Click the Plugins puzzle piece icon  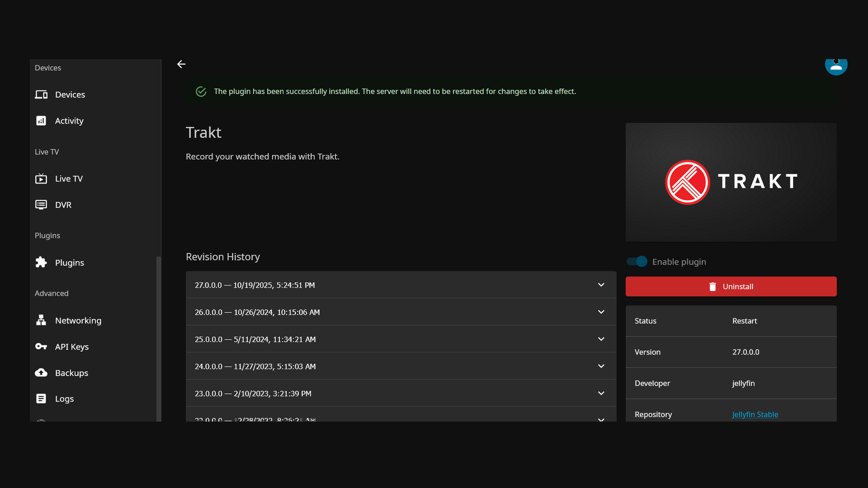click(x=41, y=262)
